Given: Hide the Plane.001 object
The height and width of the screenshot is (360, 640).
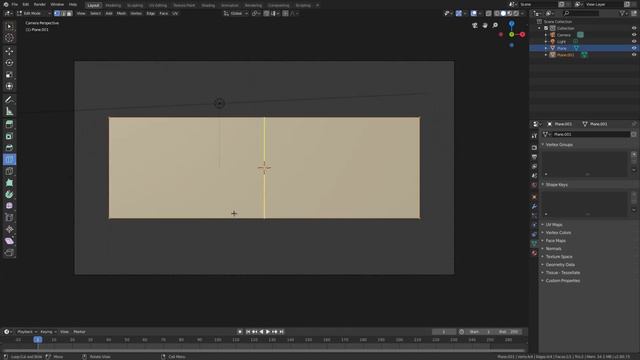Looking at the screenshot, I should click(x=634, y=55).
